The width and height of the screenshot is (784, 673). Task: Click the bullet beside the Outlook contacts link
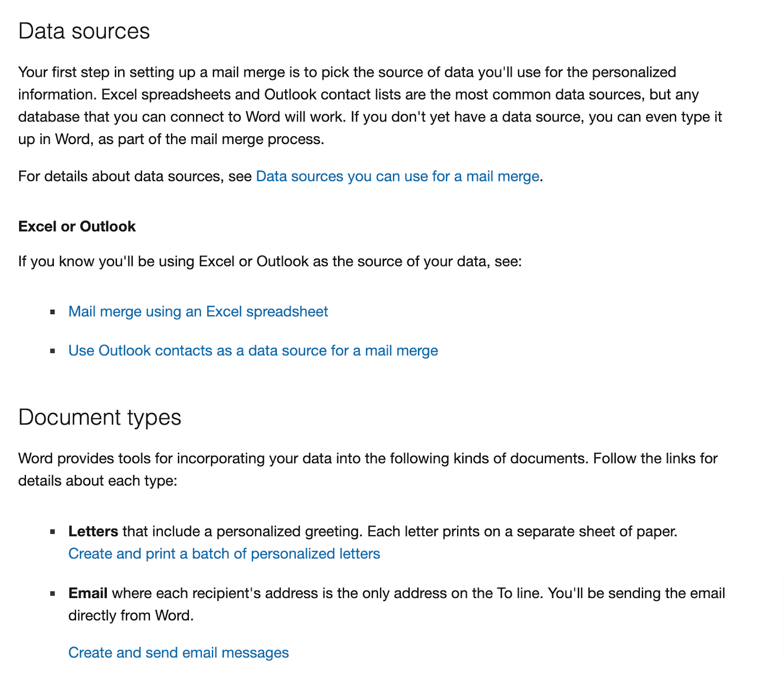coord(52,351)
